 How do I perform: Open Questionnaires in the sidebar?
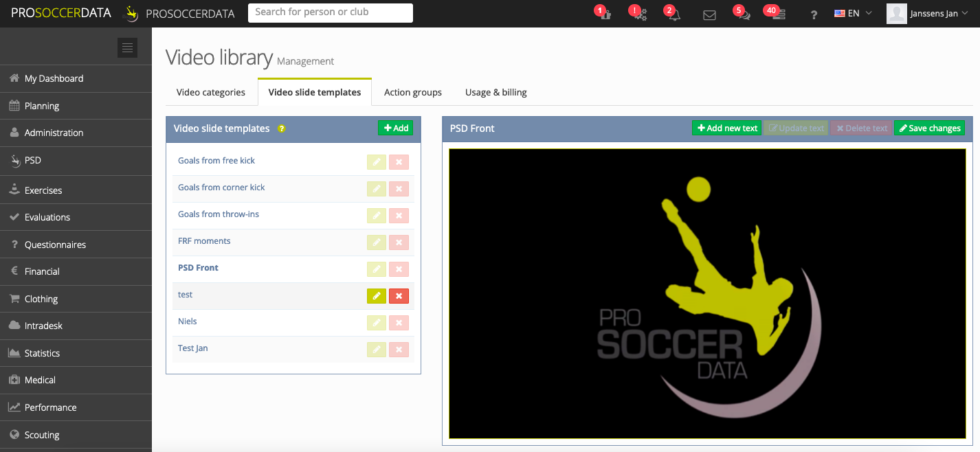pyautogui.click(x=76, y=245)
